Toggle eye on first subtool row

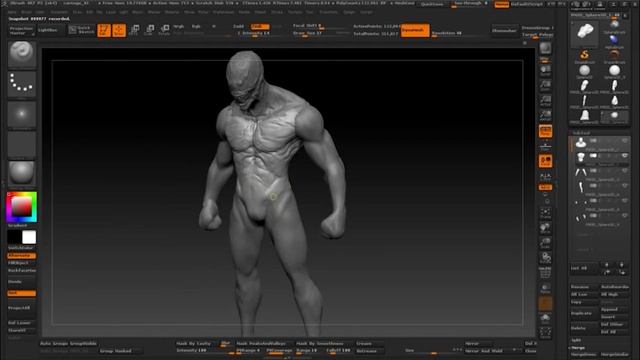click(x=624, y=141)
